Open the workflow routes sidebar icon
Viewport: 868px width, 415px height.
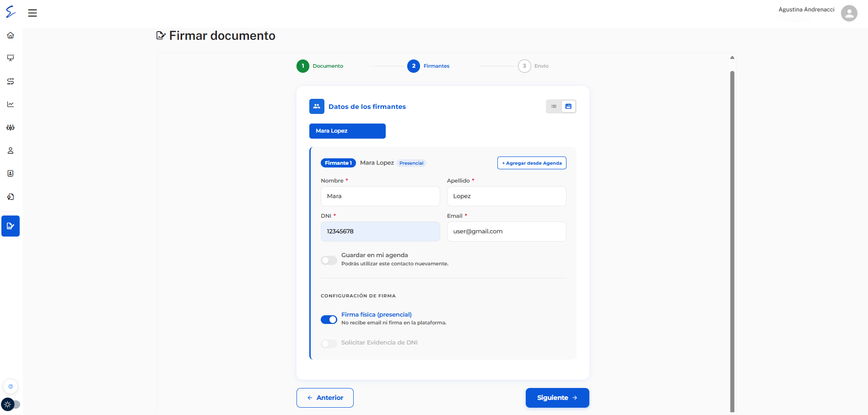(11, 81)
